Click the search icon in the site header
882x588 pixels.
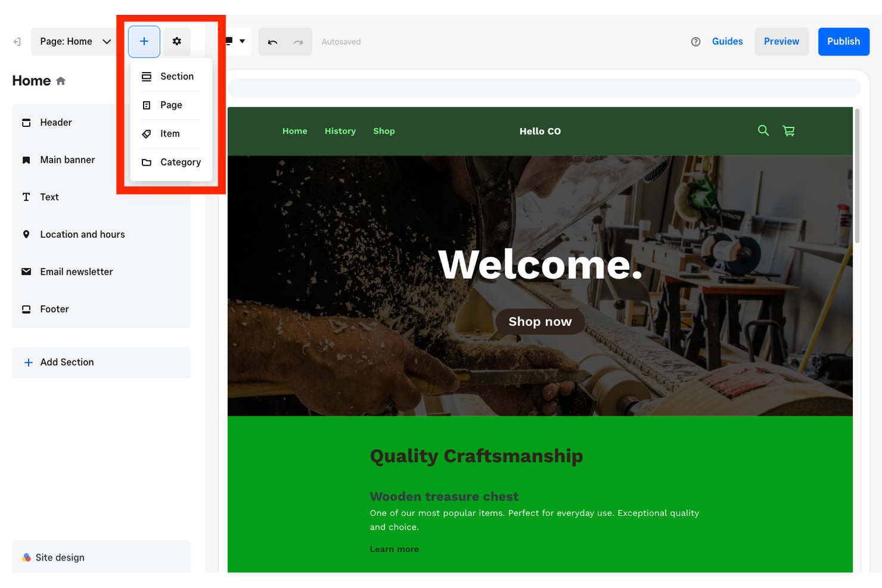coord(763,130)
